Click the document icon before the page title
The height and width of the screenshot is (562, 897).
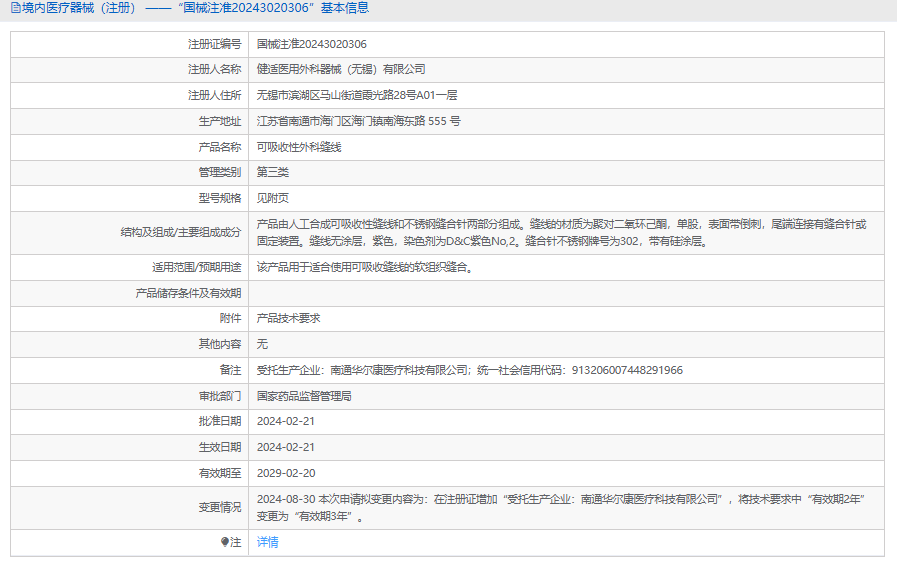[x=14, y=9]
